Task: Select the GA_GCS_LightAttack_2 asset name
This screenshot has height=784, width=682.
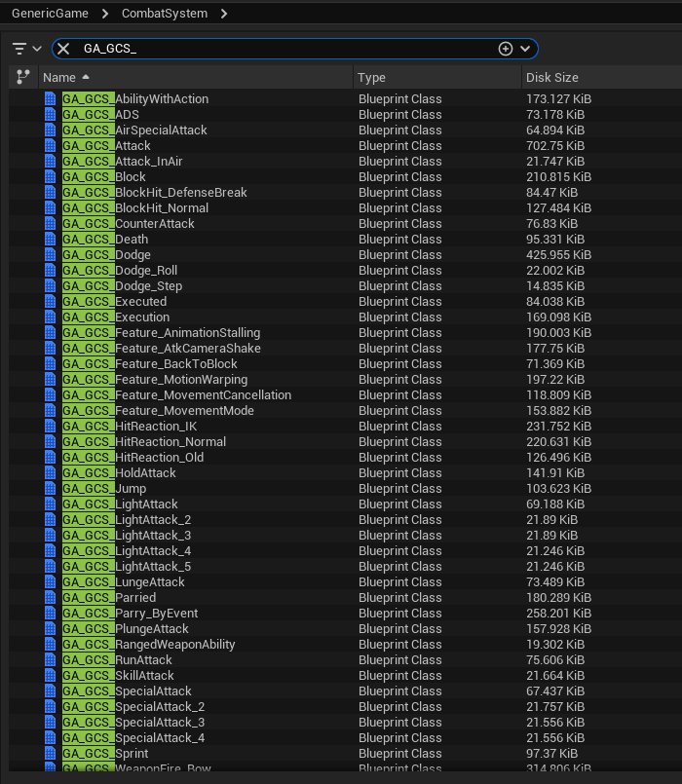Action: (x=127, y=519)
